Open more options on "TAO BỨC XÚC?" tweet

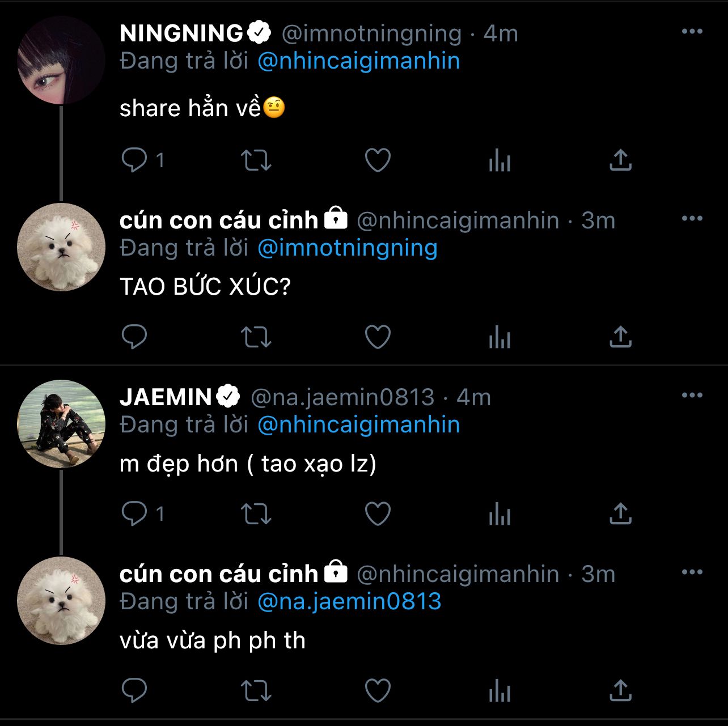(692, 219)
